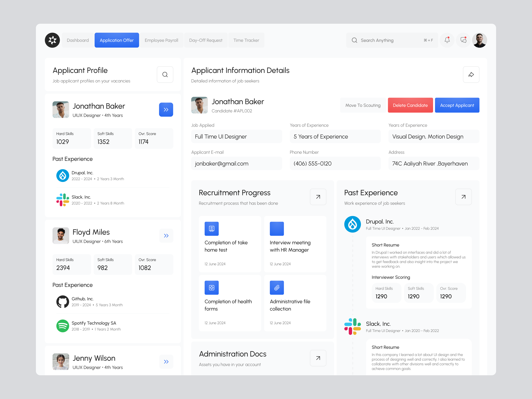Expand the Recruitment Progress panel arrow

click(318, 197)
